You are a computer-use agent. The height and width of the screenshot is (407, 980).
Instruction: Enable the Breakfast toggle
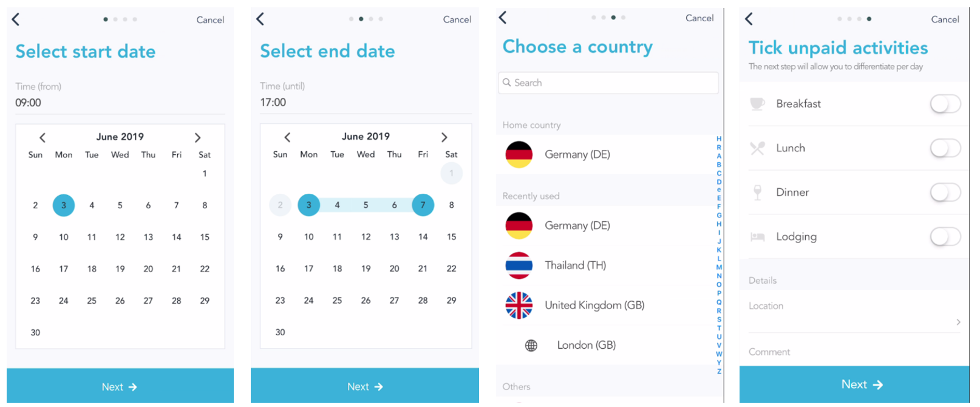click(945, 104)
